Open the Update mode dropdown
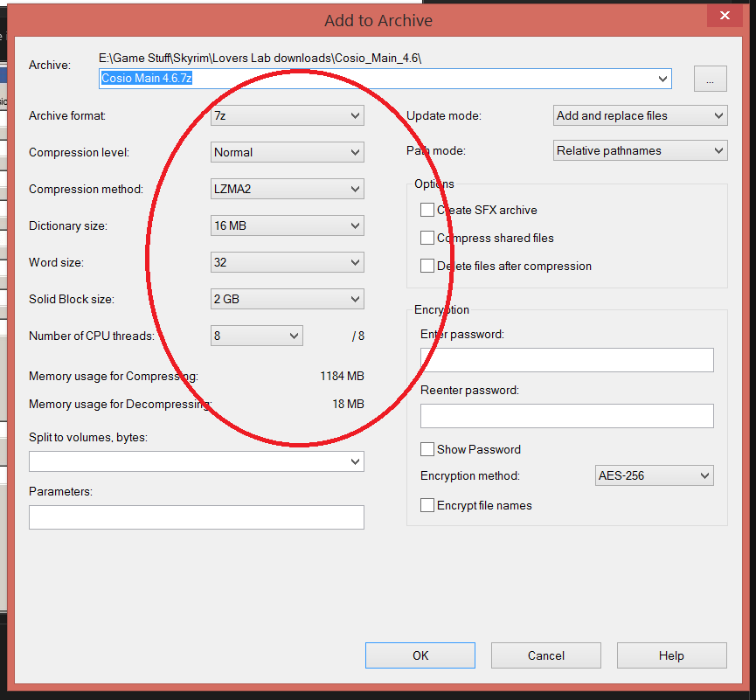Screen dimensions: 756x700 point(640,115)
